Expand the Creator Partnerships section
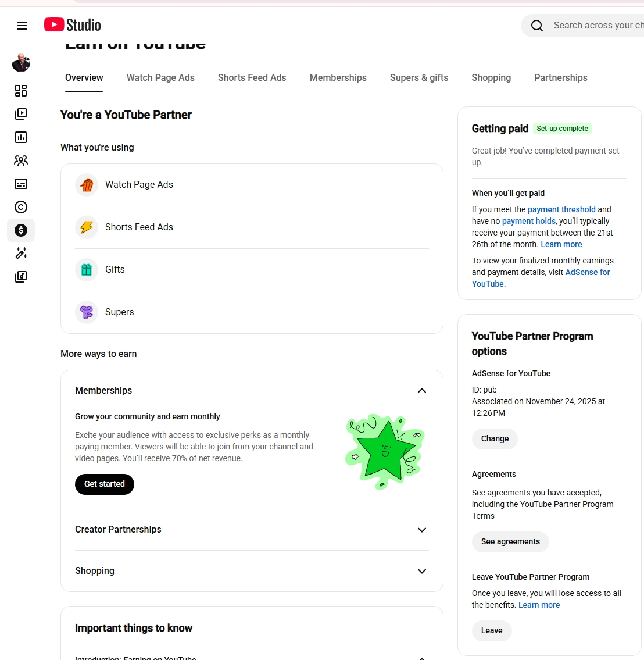This screenshot has height=660, width=644. (252, 530)
